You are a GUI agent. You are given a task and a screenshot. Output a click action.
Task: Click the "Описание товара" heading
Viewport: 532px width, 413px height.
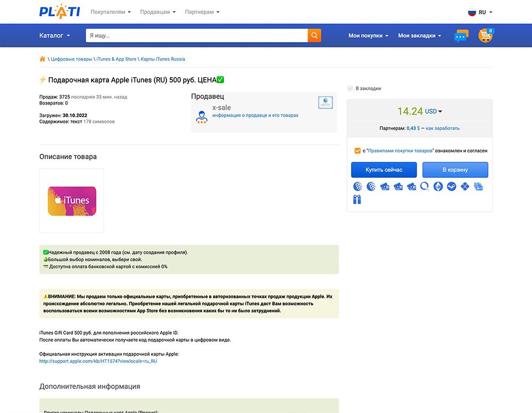(x=68, y=157)
